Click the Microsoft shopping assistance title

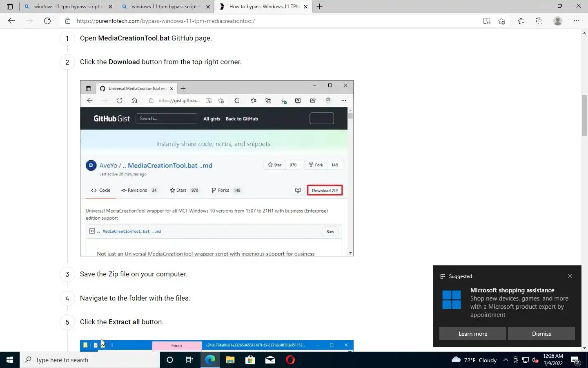pos(512,290)
